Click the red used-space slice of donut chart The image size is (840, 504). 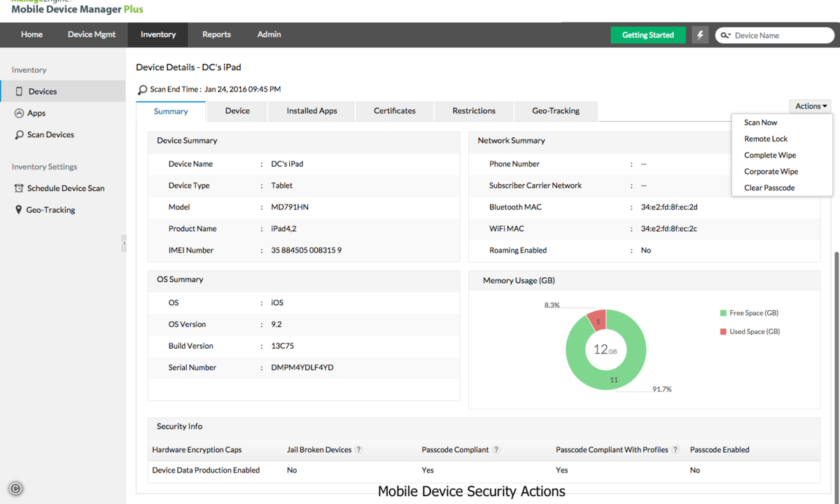[597, 321]
